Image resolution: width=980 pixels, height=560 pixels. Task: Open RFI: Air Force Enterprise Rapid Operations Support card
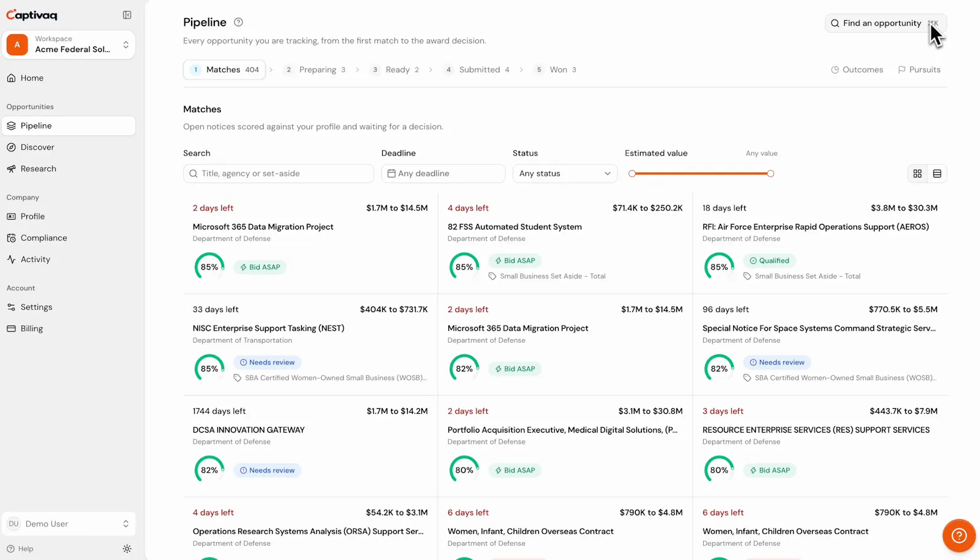tap(820, 244)
